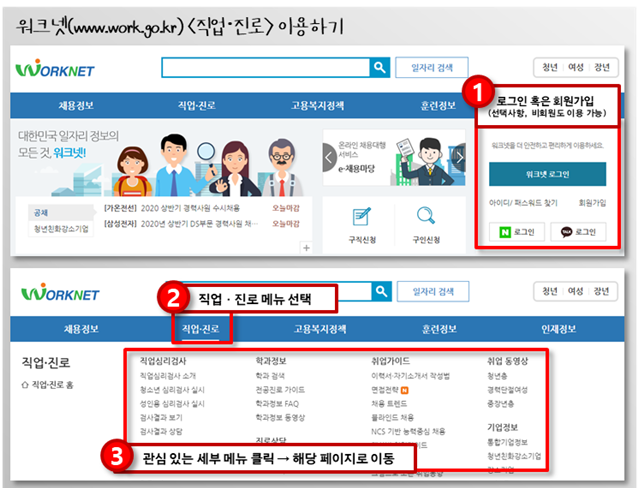Click the 일자리 검색 button in the lower screenshot
Image resolution: width=638 pixels, height=488 pixels.
coord(433,291)
